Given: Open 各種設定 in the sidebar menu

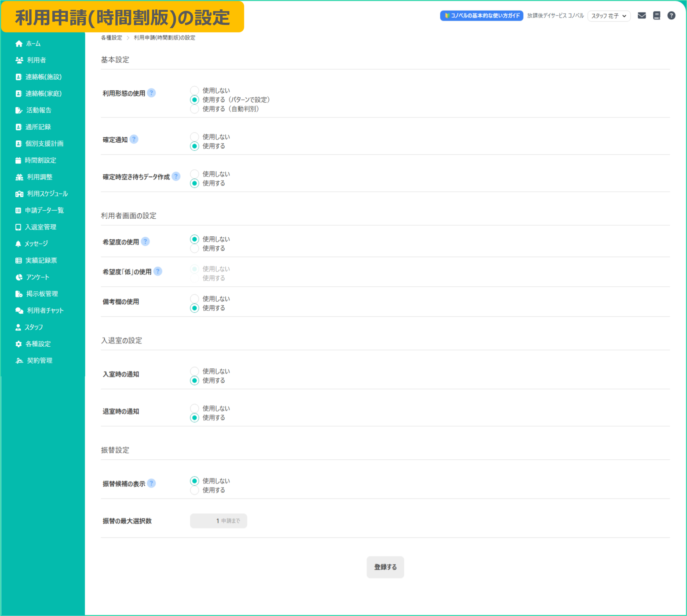Looking at the screenshot, I should [x=38, y=344].
